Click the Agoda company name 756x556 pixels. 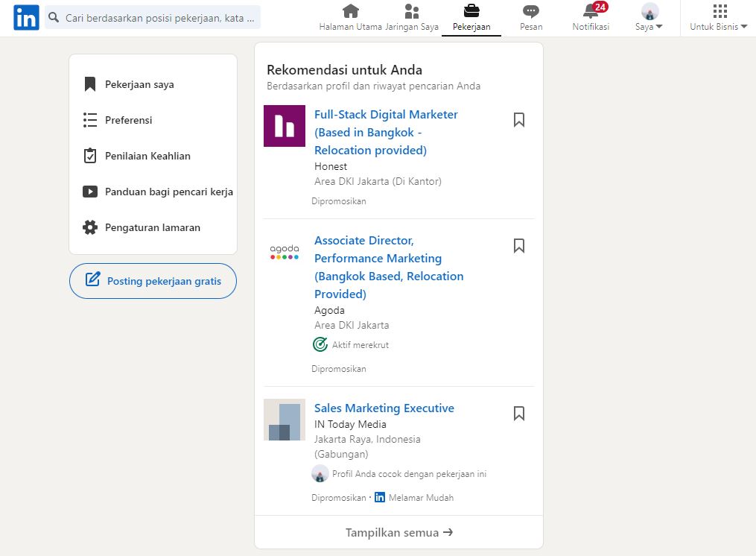tap(329, 310)
